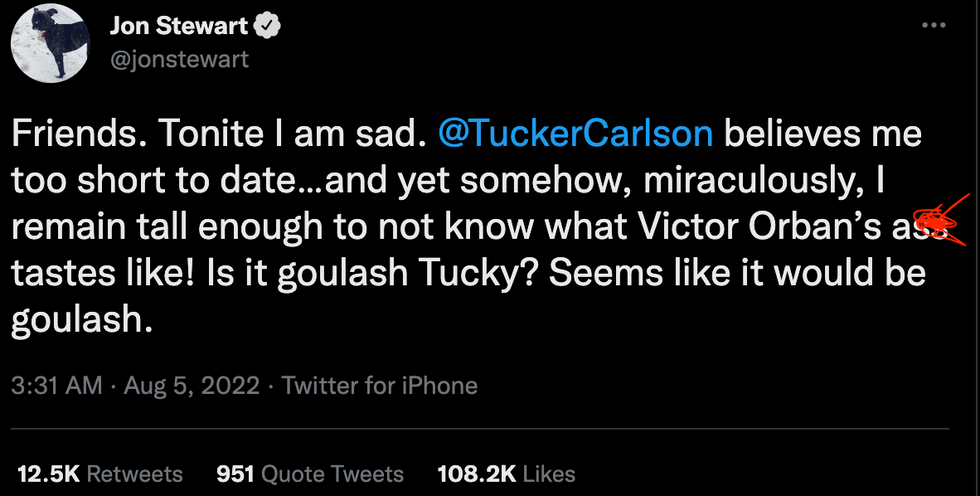980x496 pixels.
Task: Click the final word "goulash." on the last line
Action: tap(86, 318)
